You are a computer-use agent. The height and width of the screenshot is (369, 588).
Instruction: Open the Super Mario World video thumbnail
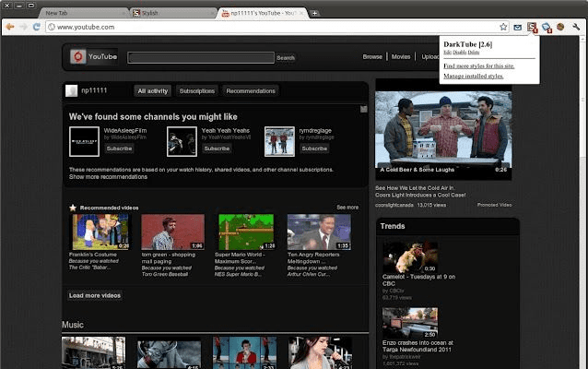pos(245,232)
